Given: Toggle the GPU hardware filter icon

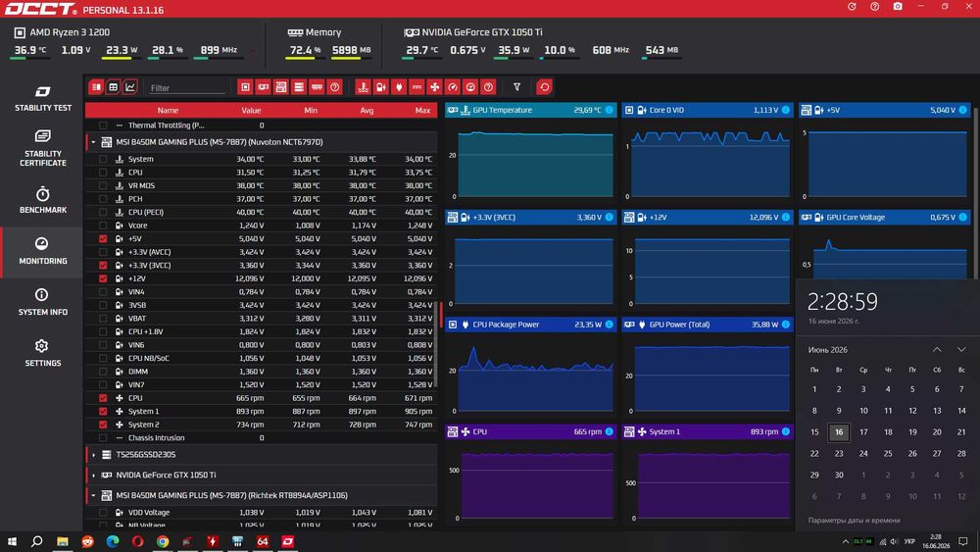Looking at the screenshot, I should click(263, 87).
